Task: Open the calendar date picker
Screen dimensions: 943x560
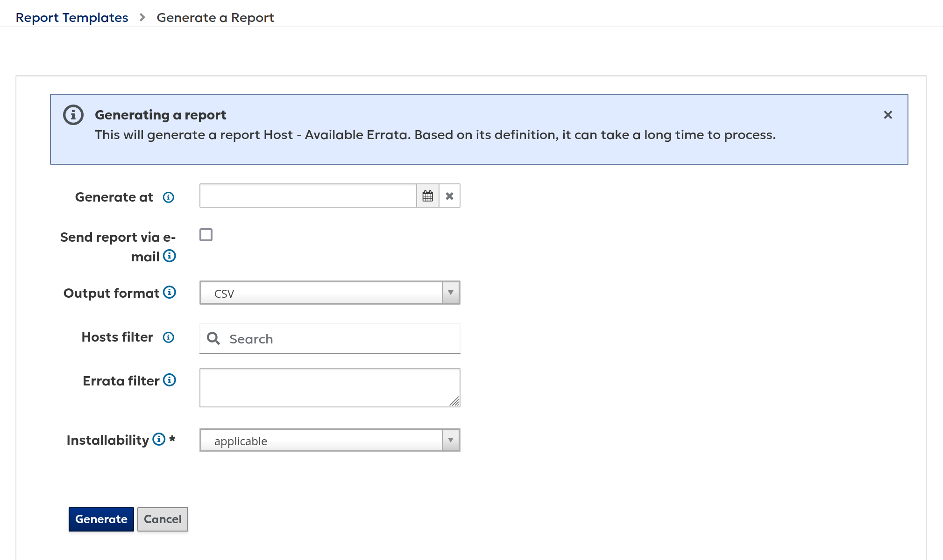Action: pyautogui.click(x=427, y=196)
